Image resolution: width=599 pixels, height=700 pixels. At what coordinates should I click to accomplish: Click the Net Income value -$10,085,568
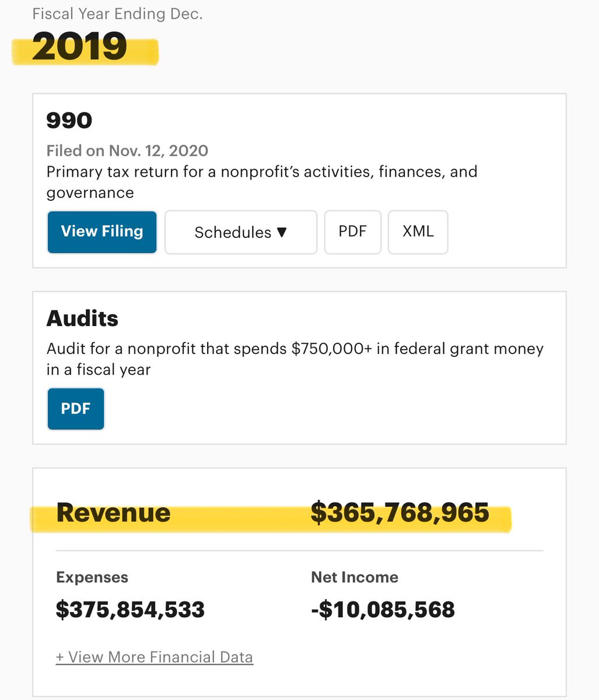383,610
